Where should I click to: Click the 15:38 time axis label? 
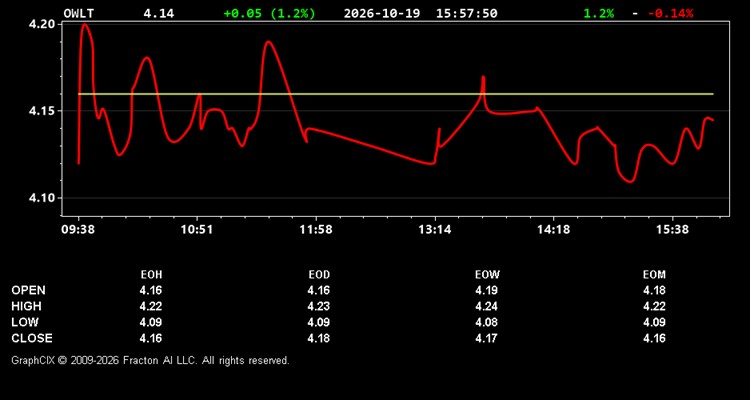(x=672, y=230)
